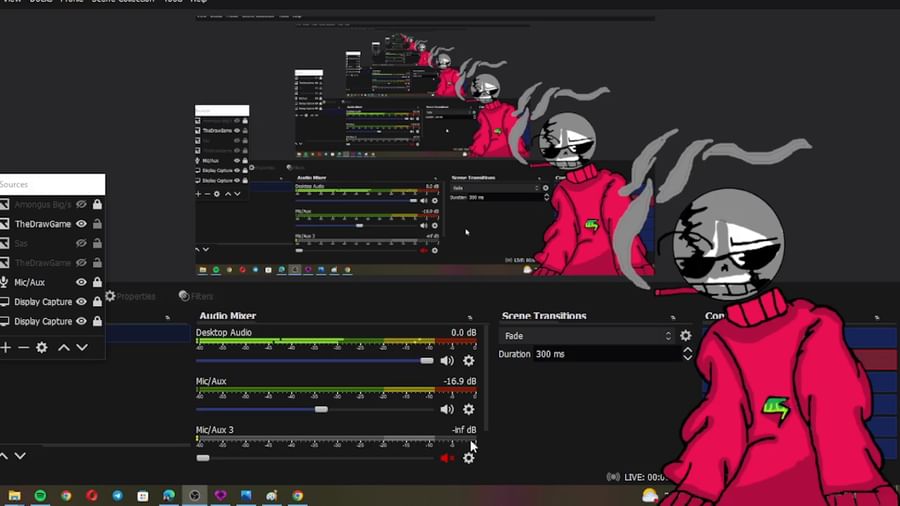Toggle lock on Amongus Big/s source
This screenshot has height=506, width=900.
[98, 204]
